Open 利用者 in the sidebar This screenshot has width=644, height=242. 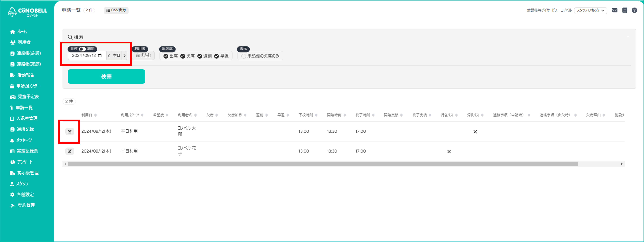pyautogui.click(x=20, y=42)
